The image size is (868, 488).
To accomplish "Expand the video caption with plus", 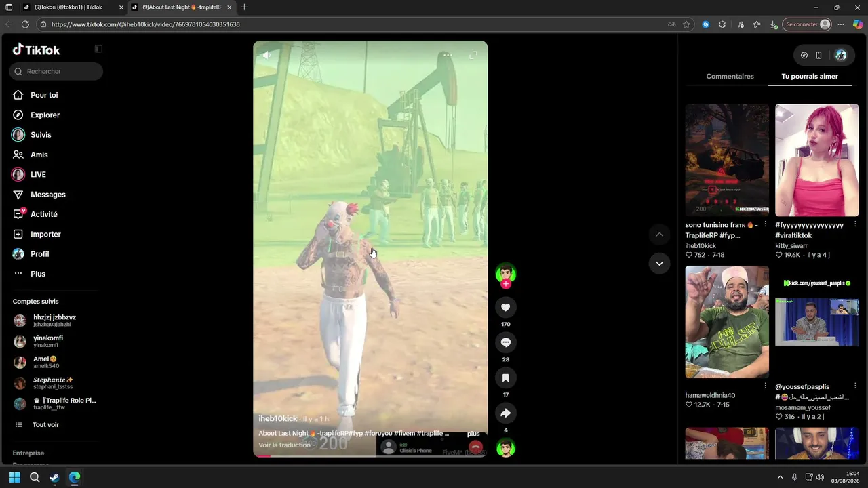I will [x=473, y=434].
